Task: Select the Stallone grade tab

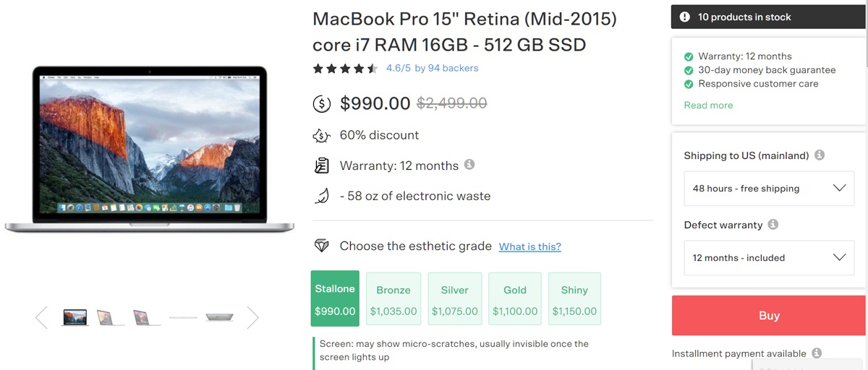Action: click(335, 299)
